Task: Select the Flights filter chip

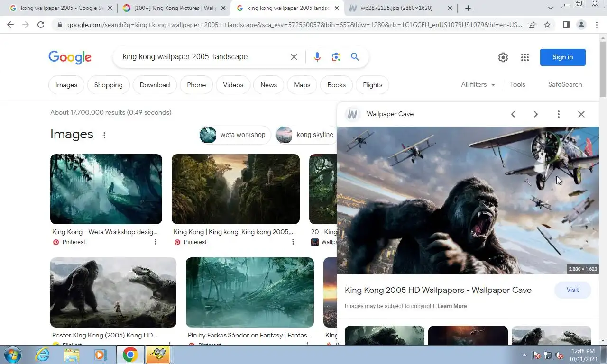Action: tap(372, 85)
